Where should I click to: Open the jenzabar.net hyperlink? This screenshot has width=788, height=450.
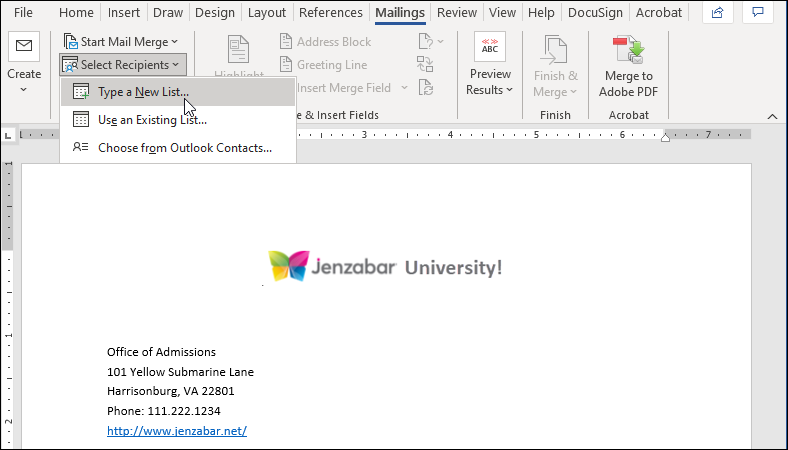(177, 431)
